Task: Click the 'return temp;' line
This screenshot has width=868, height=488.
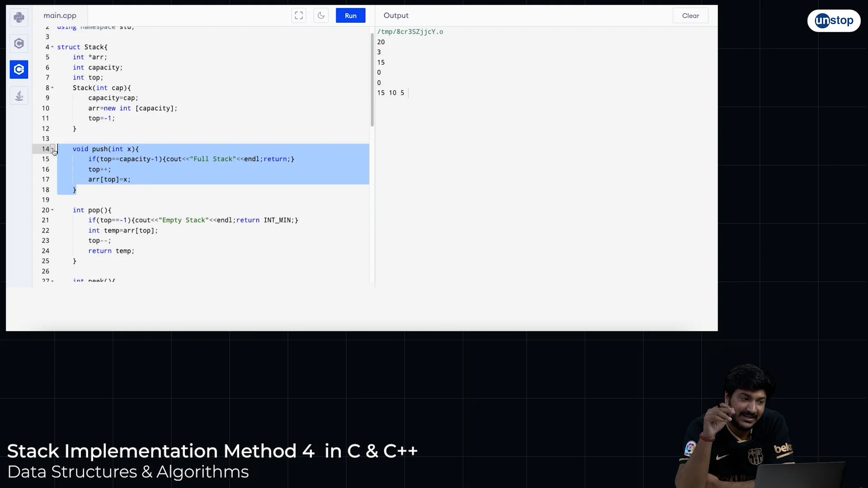Action: coord(111,251)
